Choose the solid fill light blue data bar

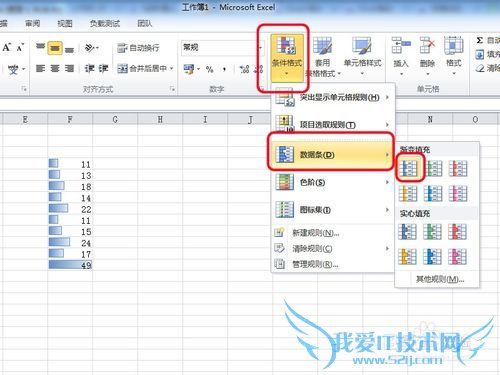[432, 257]
